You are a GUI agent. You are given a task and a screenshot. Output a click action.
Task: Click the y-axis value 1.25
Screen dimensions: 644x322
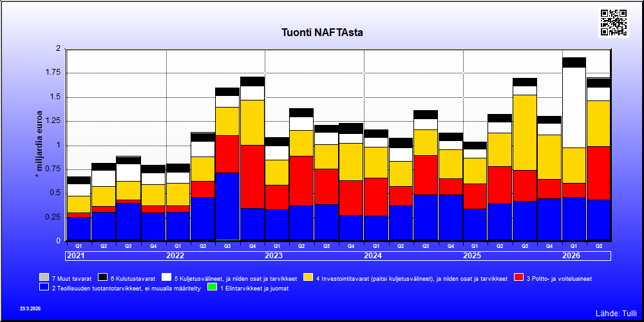click(x=53, y=121)
